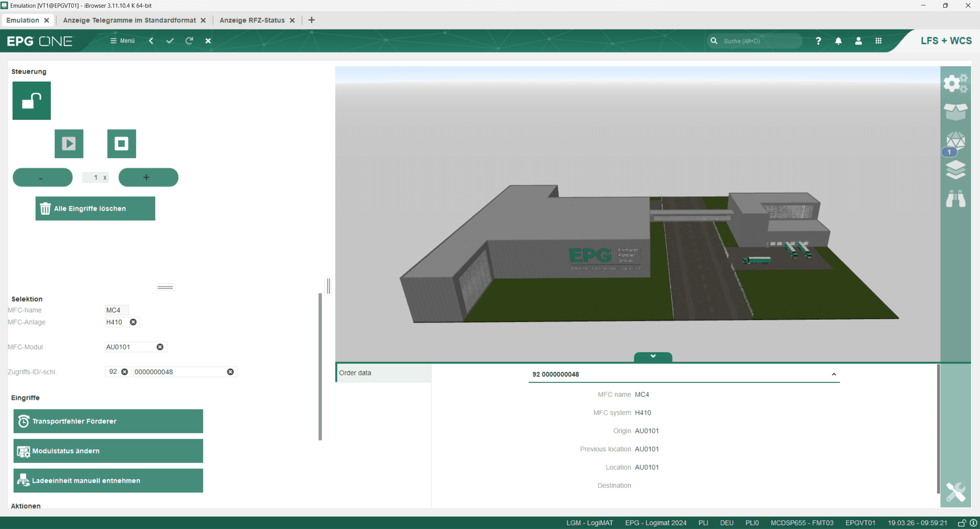Click the status bar info icon
Screen dimensions: 980x529
click(x=973, y=523)
